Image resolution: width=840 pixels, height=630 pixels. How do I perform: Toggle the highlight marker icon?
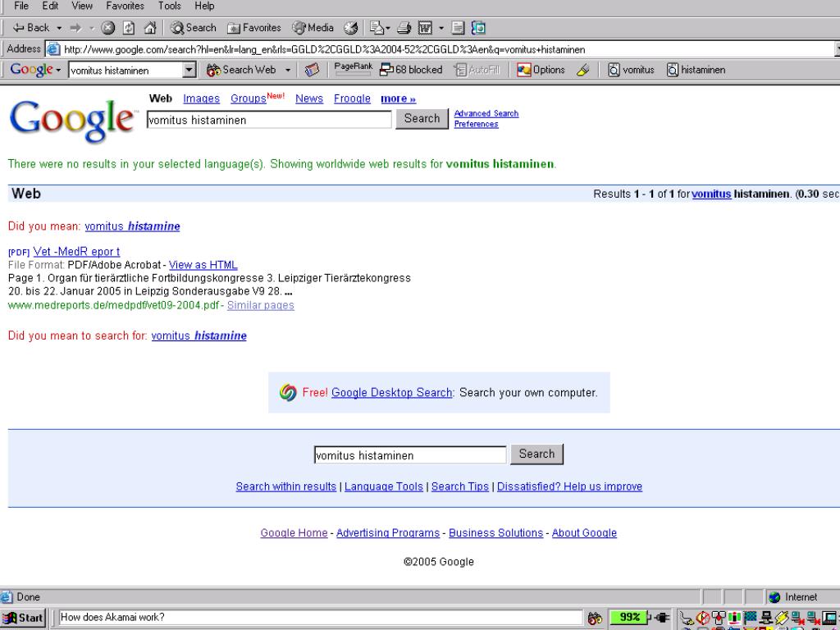(x=583, y=70)
